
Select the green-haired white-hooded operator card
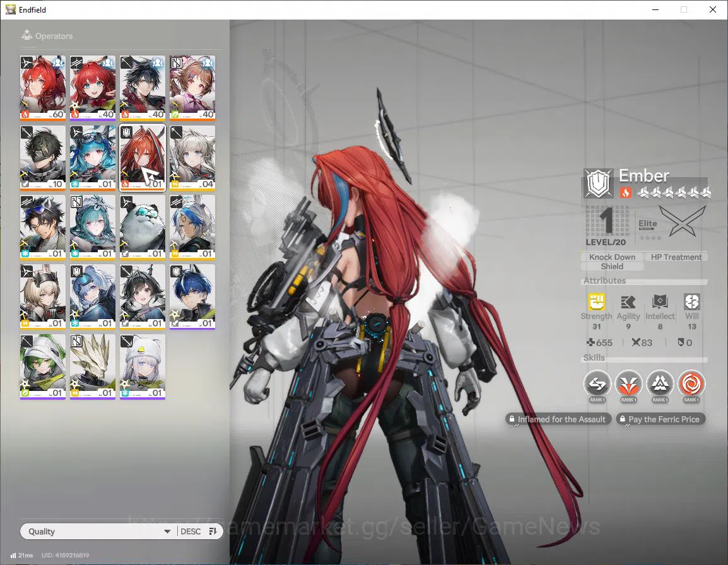point(43,366)
